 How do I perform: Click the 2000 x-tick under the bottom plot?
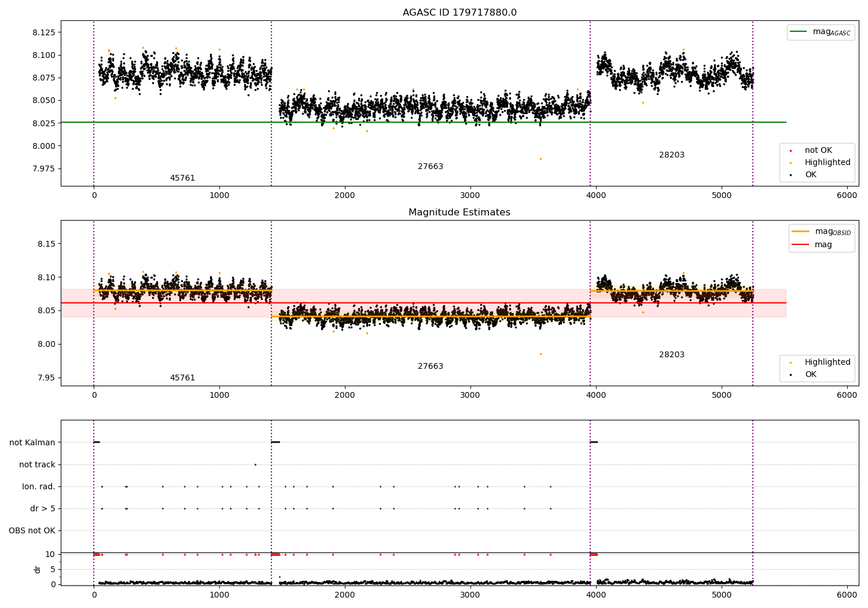345,595
